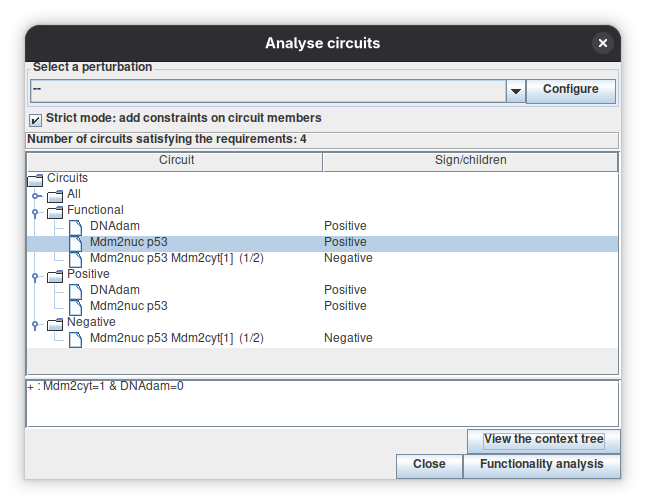Viewport: 646px width, 504px height.
Task: Click the Sign/children column header
Action: point(470,160)
